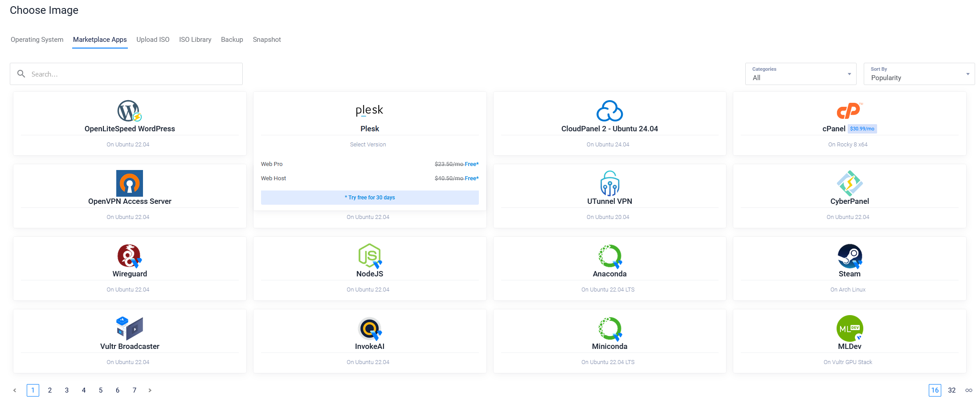
Task: Click the OpenLiteSpeed WordPress title
Action: tap(130, 129)
